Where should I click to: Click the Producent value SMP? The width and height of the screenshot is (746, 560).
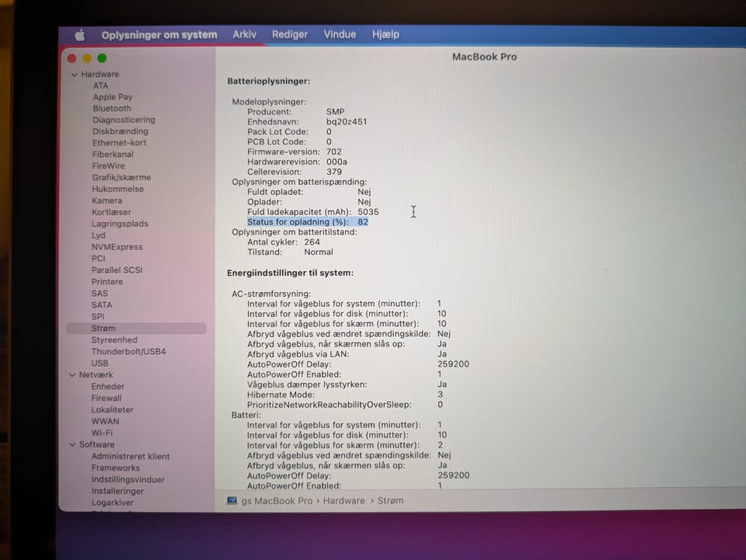tap(335, 112)
